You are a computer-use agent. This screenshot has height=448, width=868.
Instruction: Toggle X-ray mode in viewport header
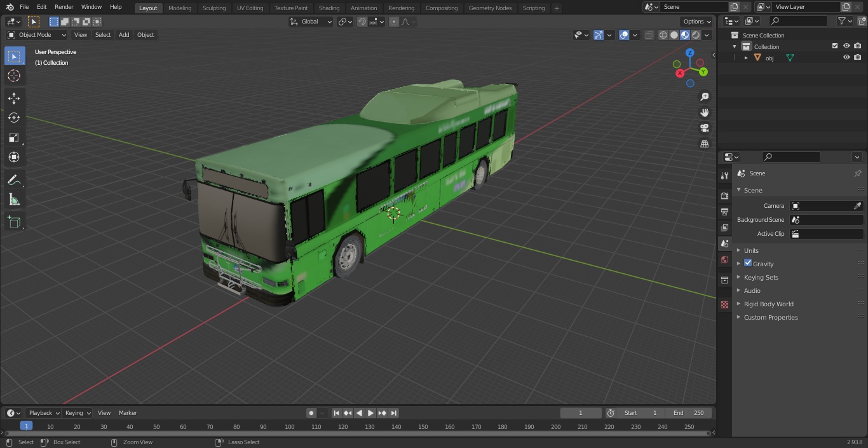pos(649,35)
